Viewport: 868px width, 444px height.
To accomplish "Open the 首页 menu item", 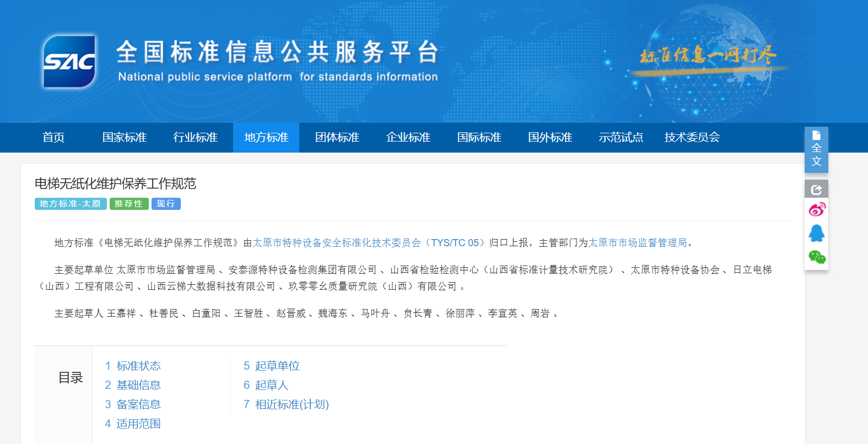I will point(53,137).
